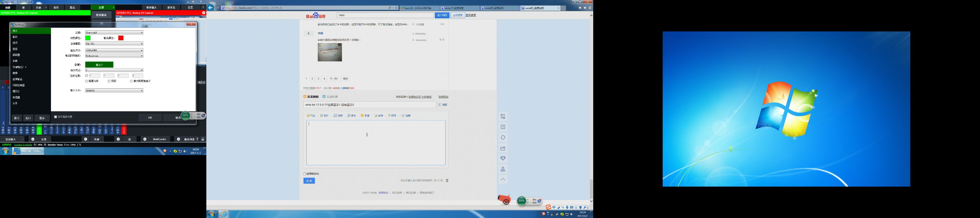This screenshot has width=980, height=218.
Task: Toggle 最大限度地减少 checkbox in Settings
Action: [132, 81]
